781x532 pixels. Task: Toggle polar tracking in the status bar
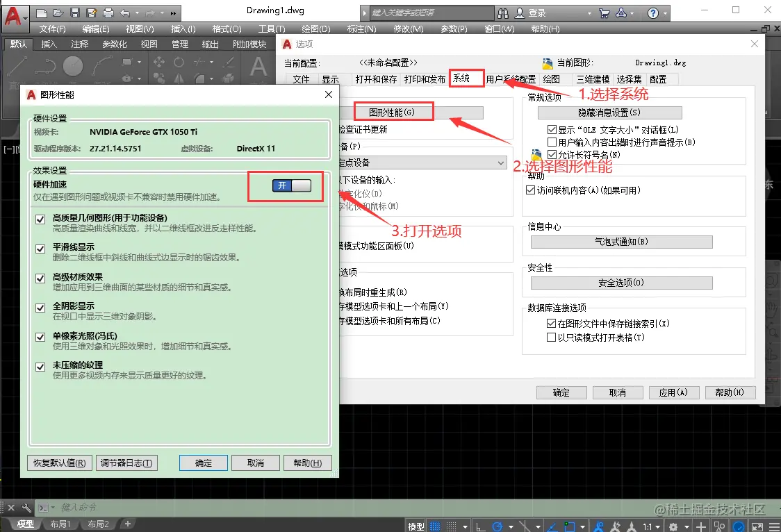pos(497,526)
